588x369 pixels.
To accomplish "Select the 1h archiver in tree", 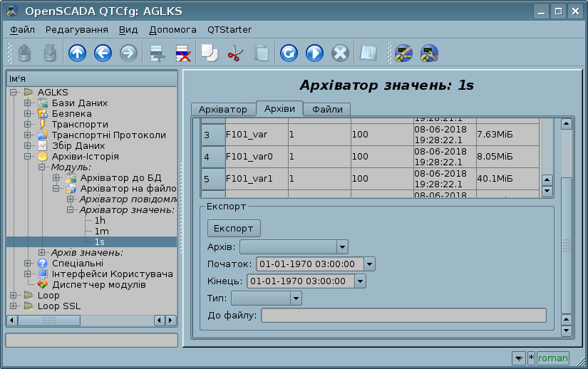I will [100, 221].
